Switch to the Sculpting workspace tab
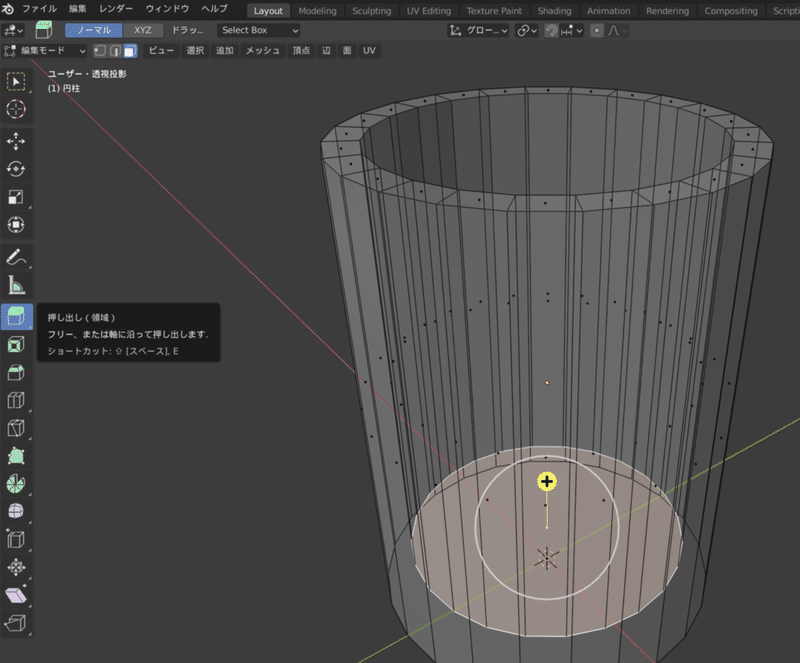This screenshot has width=800, height=663. coord(371,11)
